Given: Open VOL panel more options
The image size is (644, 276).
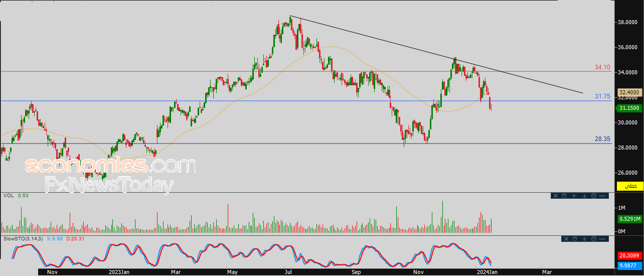Looking at the screenshot, I should [602, 196].
